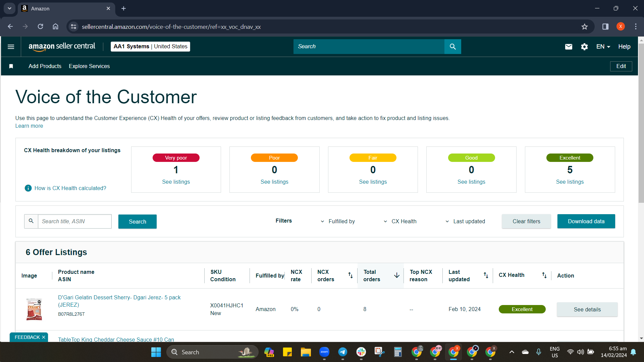Open the Help menu

click(624, 47)
